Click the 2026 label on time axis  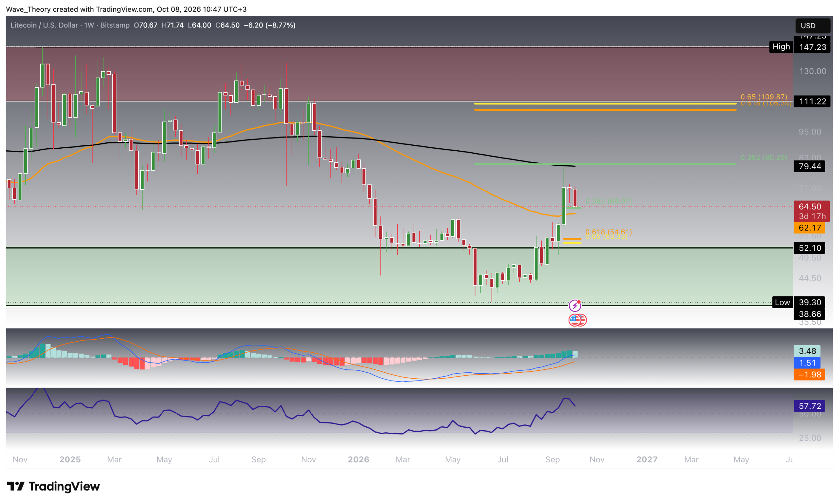[359, 459]
